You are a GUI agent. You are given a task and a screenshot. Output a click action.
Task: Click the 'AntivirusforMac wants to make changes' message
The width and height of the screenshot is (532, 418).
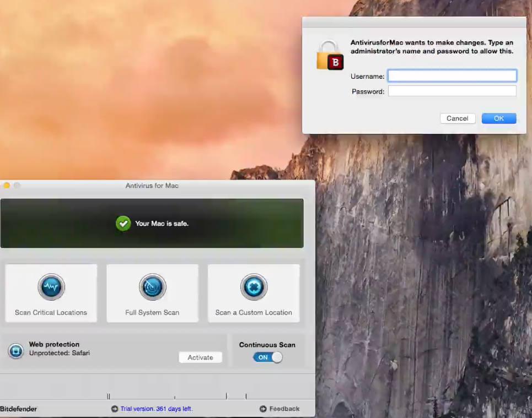[432, 47]
